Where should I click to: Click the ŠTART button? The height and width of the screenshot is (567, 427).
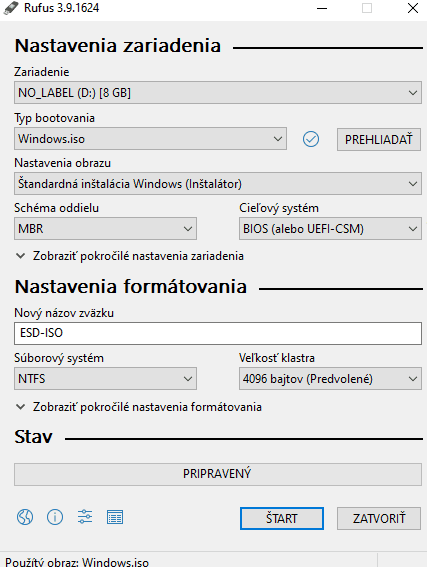point(282,519)
